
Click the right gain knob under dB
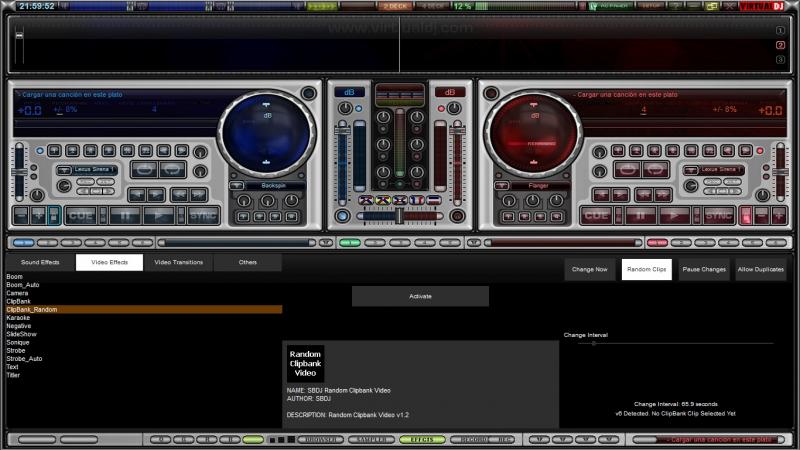coord(454,108)
